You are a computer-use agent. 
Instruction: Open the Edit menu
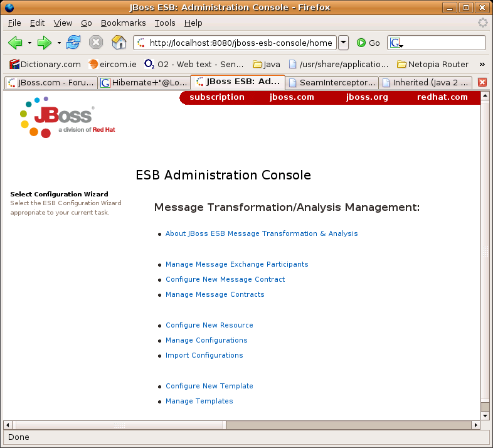[x=37, y=23]
